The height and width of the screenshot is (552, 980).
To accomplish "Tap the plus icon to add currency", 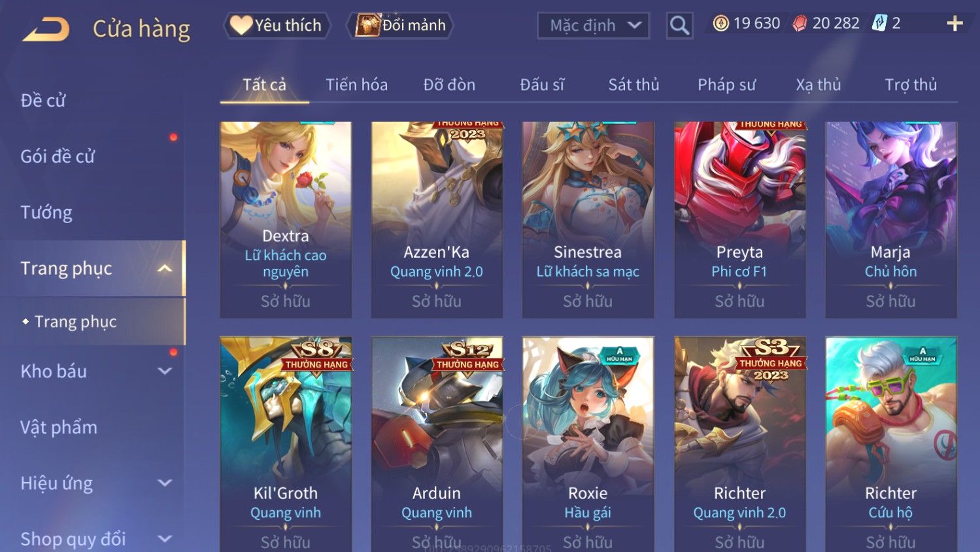I will 955,24.
